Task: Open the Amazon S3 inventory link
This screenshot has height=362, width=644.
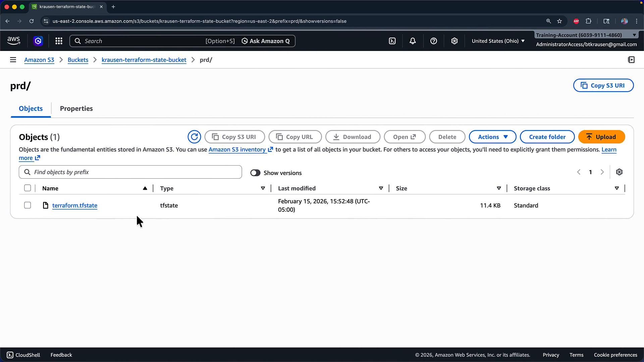Action: pos(241,149)
